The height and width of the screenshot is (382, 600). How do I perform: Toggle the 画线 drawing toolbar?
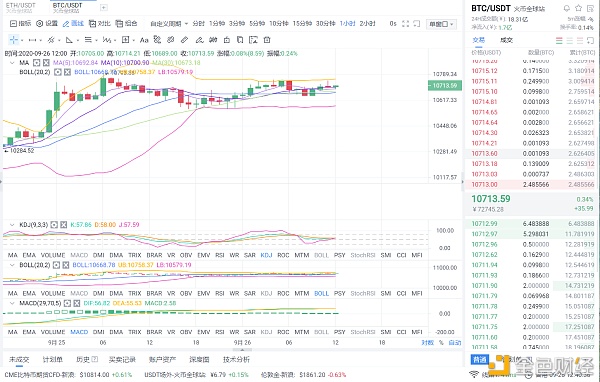tap(73, 24)
